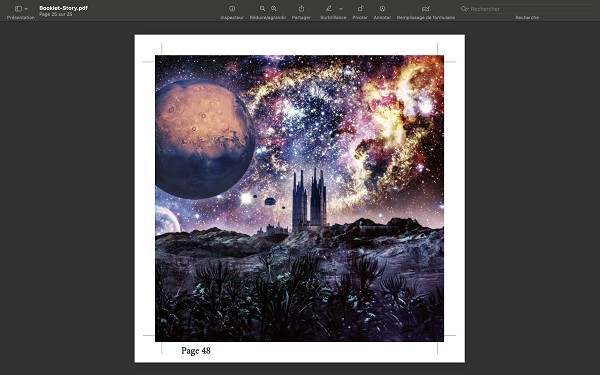Click the Inspecteur label under icon
This screenshot has width=600, height=375.
[232, 18]
